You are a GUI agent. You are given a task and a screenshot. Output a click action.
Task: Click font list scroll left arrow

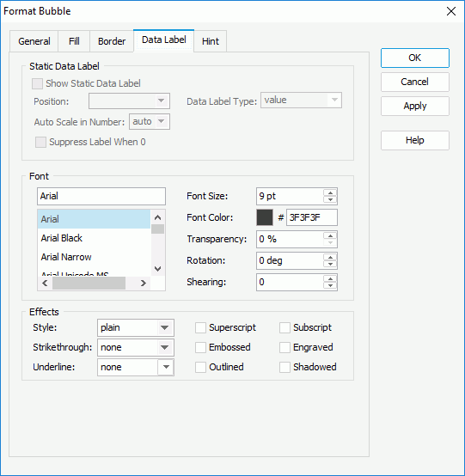pyautogui.click(x=45, y=284)
